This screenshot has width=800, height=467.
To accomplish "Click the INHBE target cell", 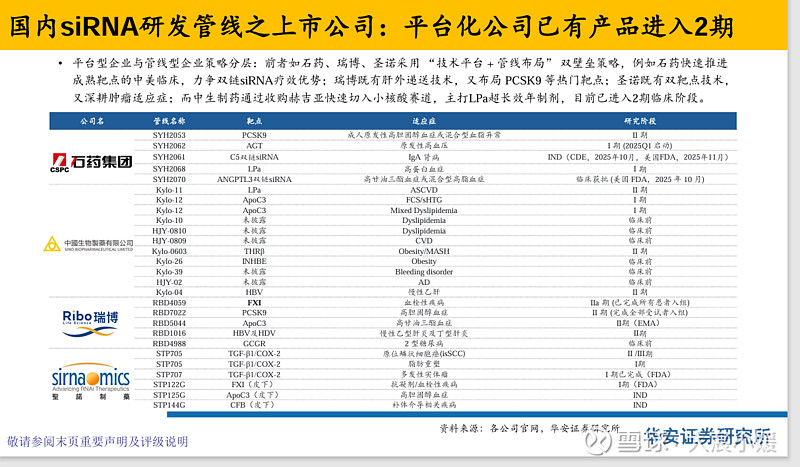I will (254, 261).
